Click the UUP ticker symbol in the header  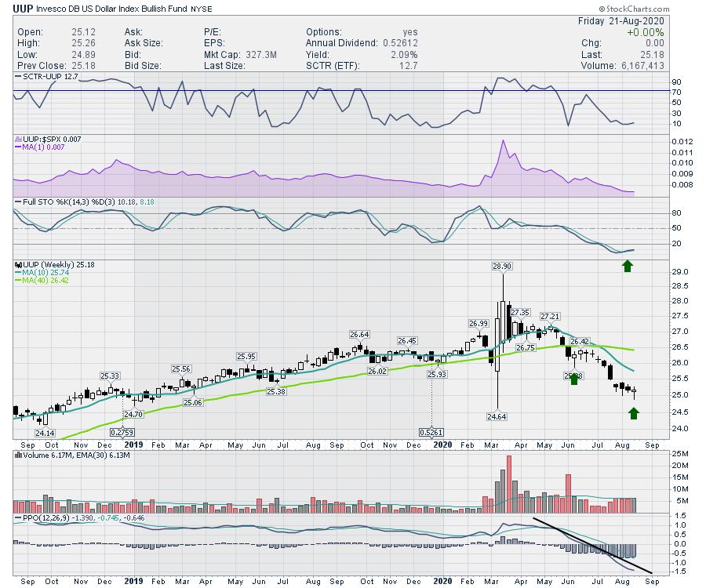coord(24,8)
